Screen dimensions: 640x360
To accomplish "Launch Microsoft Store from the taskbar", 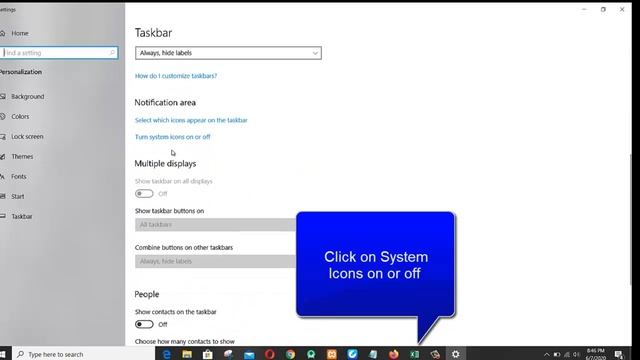I will 208,354.
